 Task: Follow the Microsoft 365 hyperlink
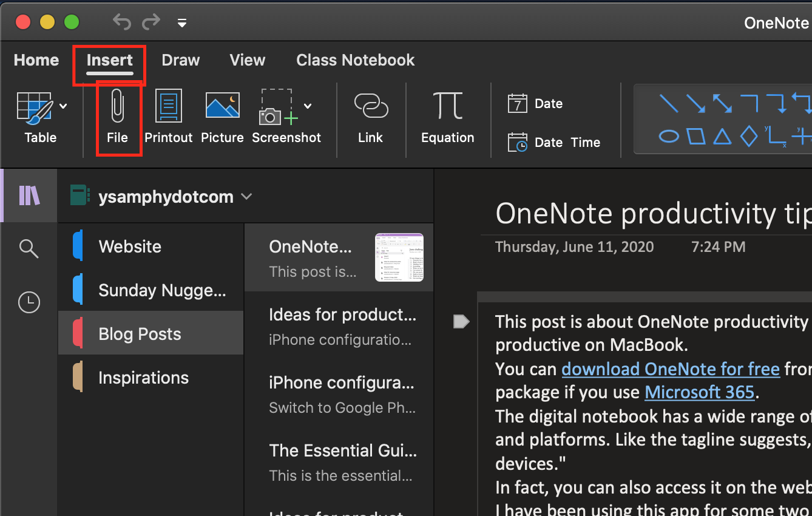coord(699,392)
